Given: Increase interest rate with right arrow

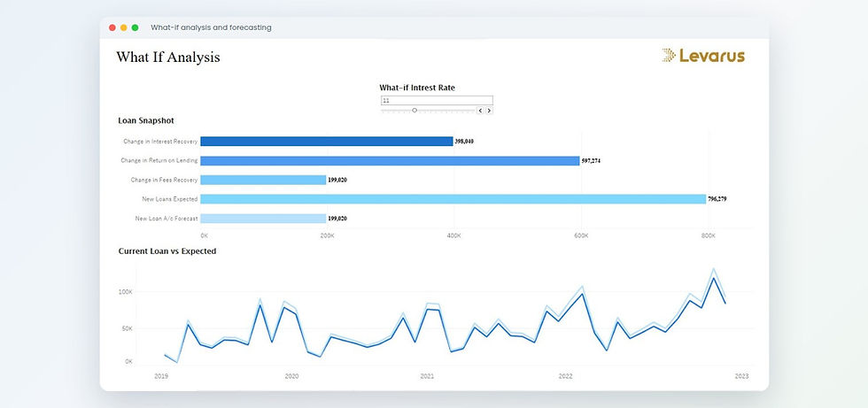Looking at the screenshot, I should [x=489, y=111].
